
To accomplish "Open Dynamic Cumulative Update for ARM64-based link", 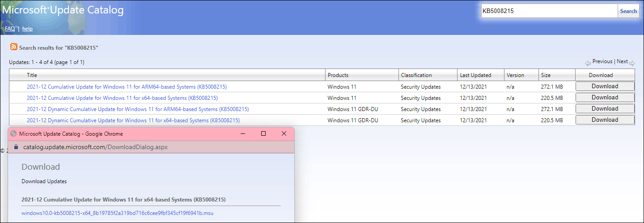I will click(x=138, y=109).
